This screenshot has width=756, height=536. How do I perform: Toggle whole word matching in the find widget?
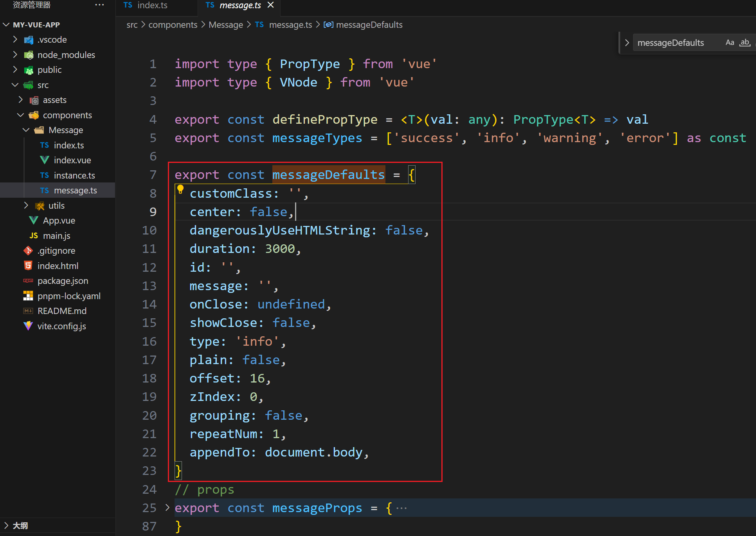[744, 42]
